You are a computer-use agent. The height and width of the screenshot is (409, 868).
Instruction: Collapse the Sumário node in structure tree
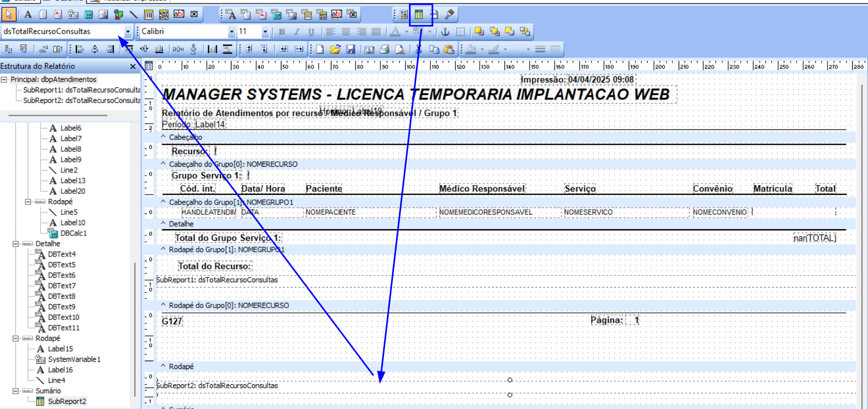(x=16, y=391)
